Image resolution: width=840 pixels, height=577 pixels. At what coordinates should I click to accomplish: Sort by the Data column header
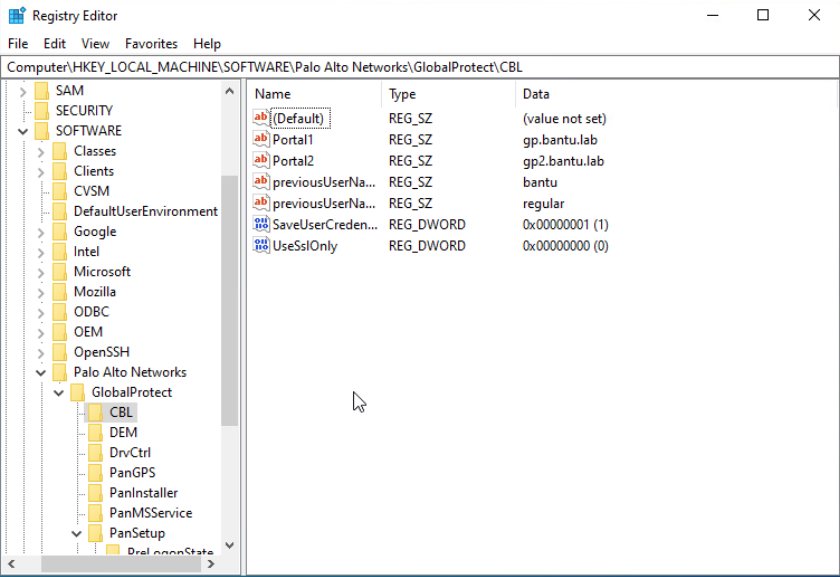tap(675, 94)
